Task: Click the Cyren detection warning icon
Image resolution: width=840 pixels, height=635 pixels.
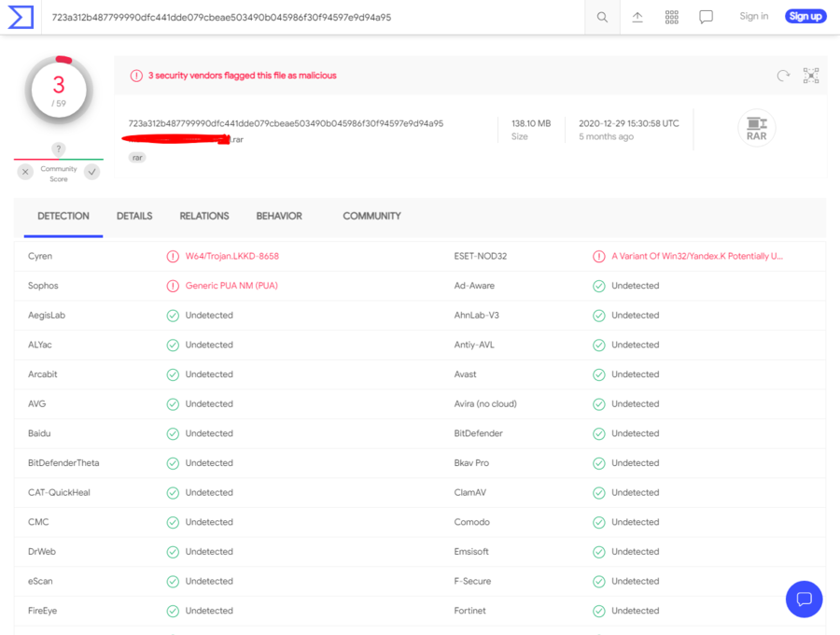Action: (x=173, y=257)
